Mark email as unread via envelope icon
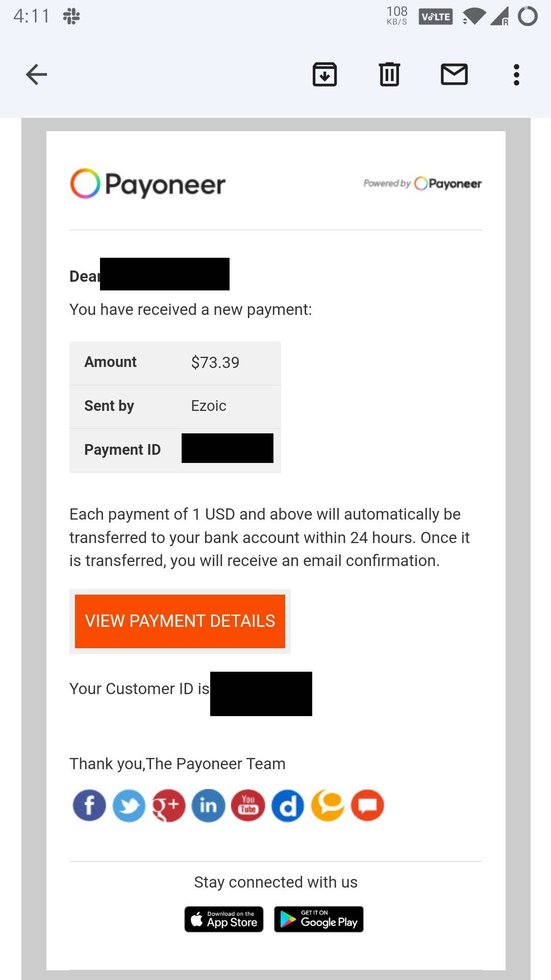This screenshot has width=551, height=980. (x=454, y=75)
